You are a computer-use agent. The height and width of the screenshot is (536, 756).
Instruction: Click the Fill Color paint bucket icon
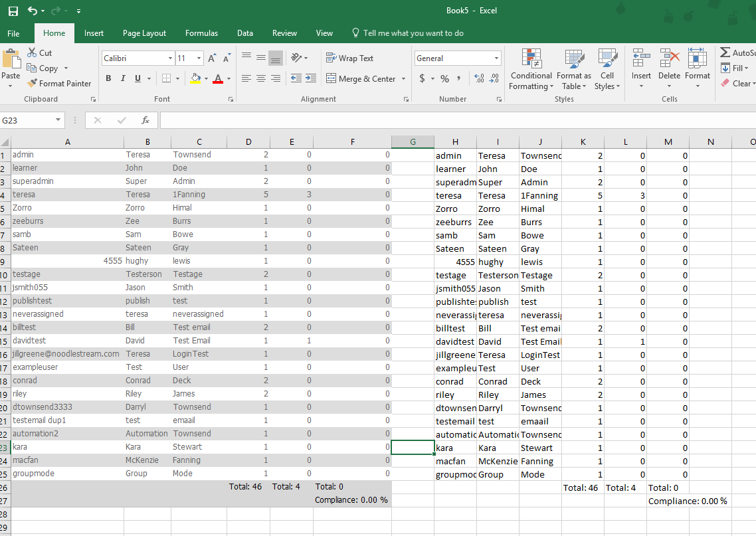click(195, 78)
